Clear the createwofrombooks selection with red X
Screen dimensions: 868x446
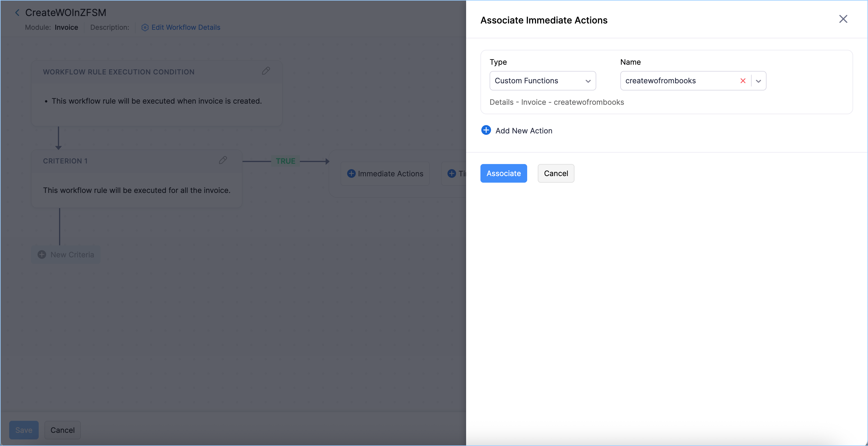click(743, 81)
